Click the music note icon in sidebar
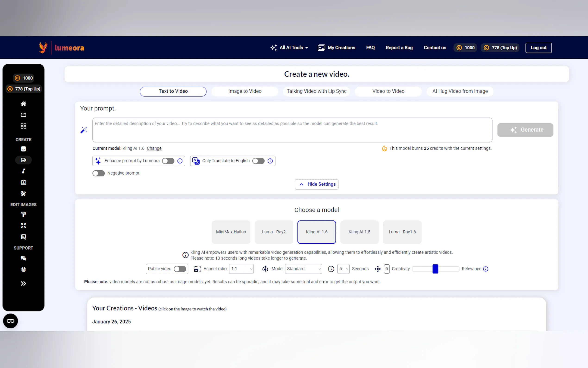Image resolution: width=588 pixels, height=368 pixels. (x=23, y=171)
